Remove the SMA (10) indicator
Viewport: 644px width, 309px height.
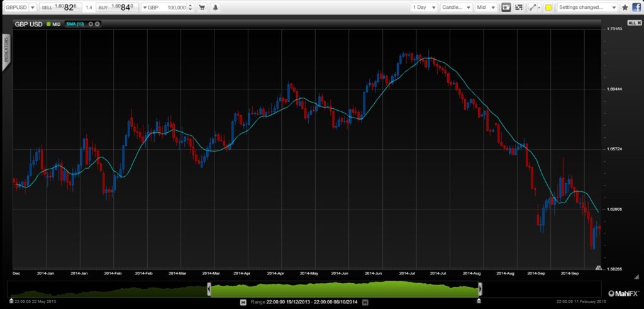point(97,23)
